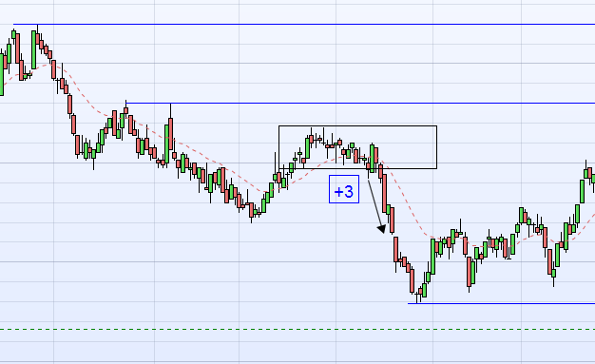Click the blue "+3" label on chart
This screenshot has width=595, height=364.
[344, 189]
